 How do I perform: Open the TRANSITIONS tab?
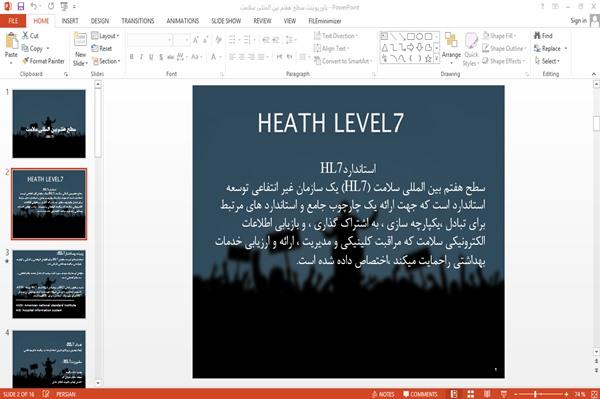click(138, 21)
